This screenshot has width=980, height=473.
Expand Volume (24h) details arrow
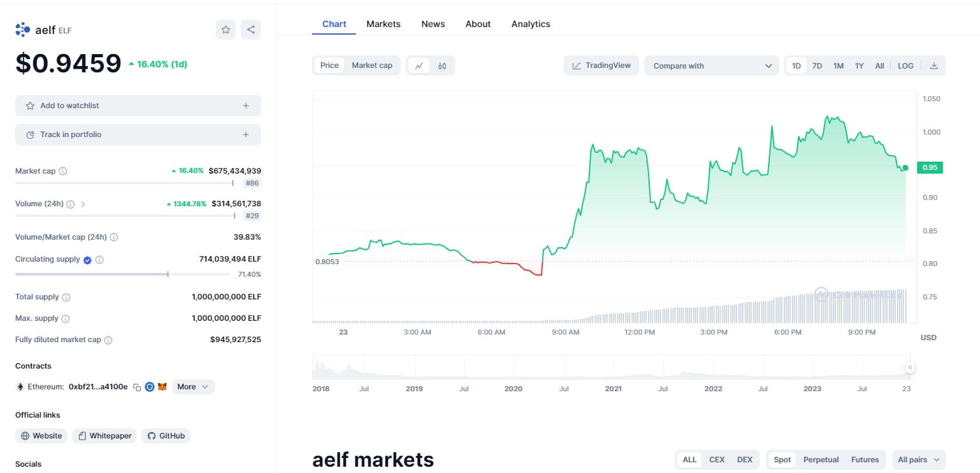[84, 204]
